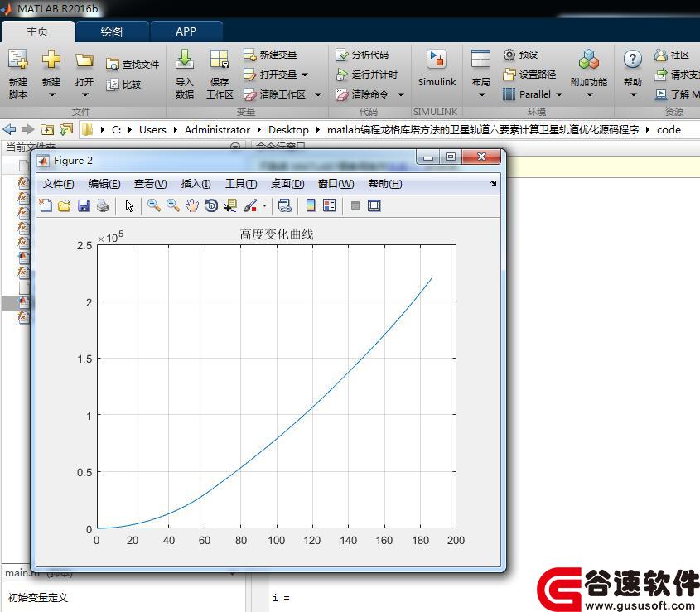This screenshot has height=612, width=700.
Task: Expand the Brush tool dropdown arrow
Action: coord(264,205)
